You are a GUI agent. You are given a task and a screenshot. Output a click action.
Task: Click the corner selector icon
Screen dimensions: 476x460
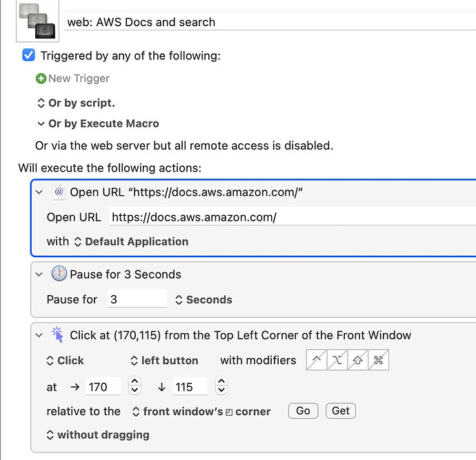[229, 412]
